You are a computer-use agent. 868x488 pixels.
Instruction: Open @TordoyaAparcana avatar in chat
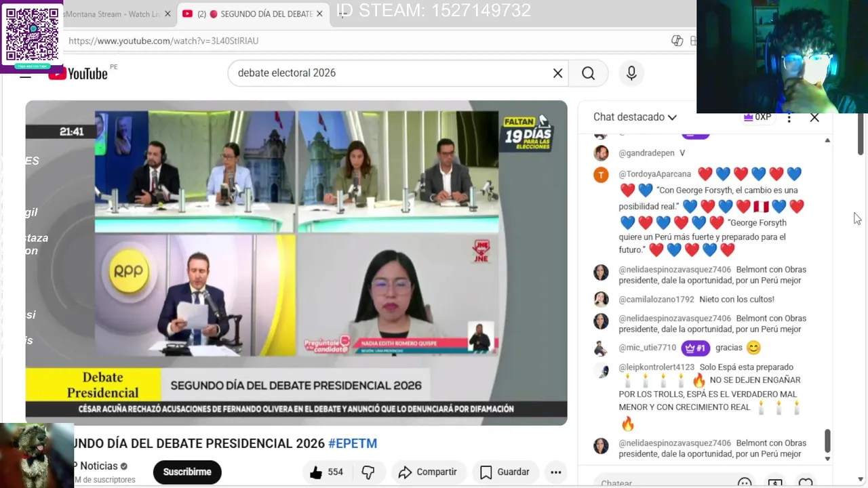[x=601, y=175]
